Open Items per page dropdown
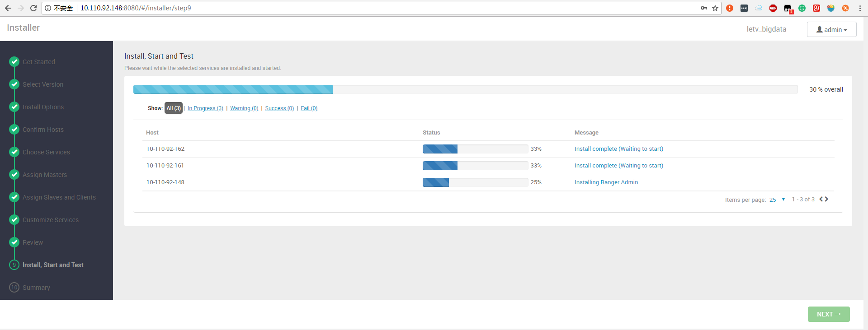 778,200
